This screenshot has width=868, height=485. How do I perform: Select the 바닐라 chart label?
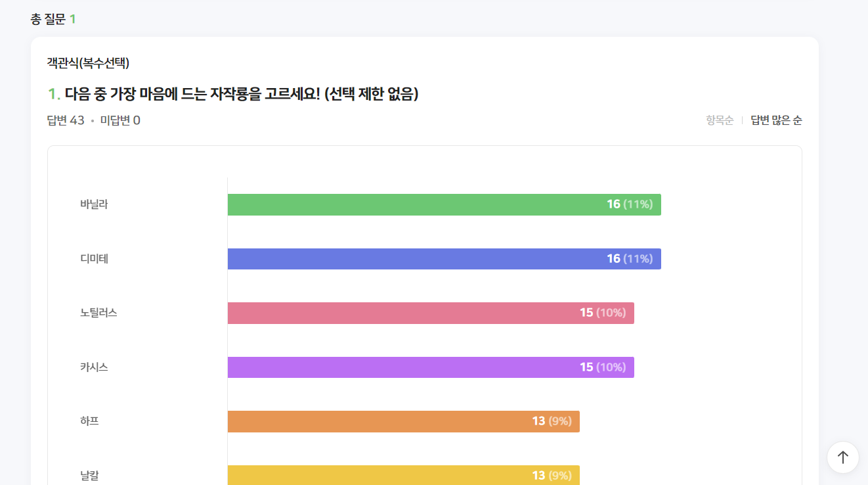pyautogui.click(x=94, y=204)
